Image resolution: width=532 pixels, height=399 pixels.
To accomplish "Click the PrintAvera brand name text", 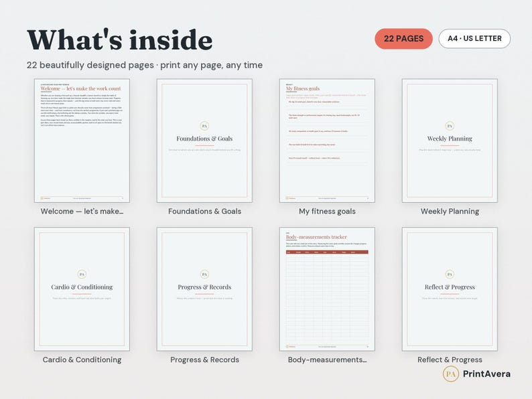I will (x=486, y=374).
